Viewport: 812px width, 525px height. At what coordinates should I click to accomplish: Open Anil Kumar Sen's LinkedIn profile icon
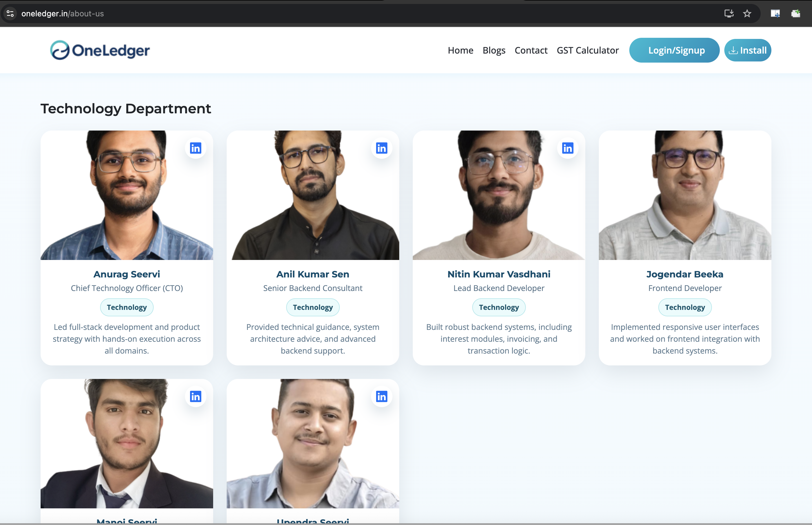[x=381, y=148]
